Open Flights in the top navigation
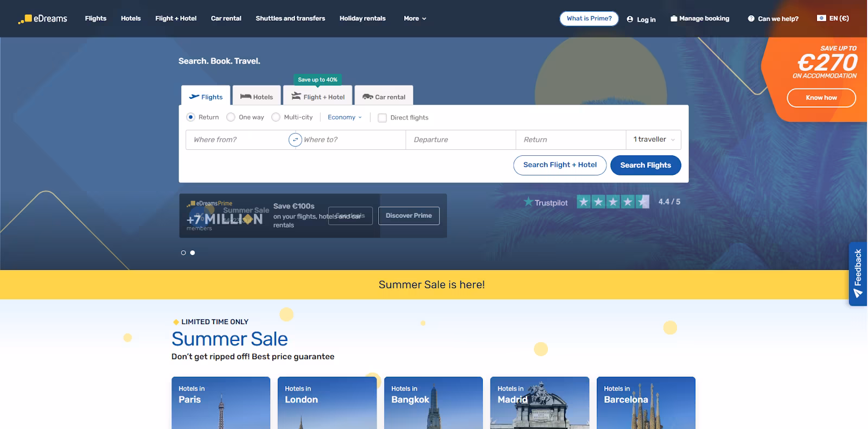The image size is (868, 429). [95, 18]
